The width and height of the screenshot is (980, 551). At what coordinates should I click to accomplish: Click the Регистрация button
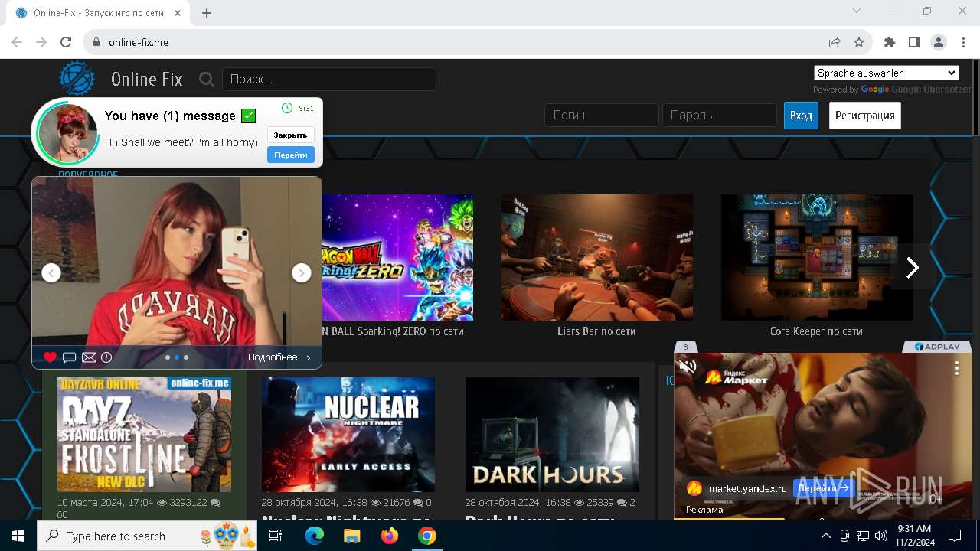tap(865, 116)
